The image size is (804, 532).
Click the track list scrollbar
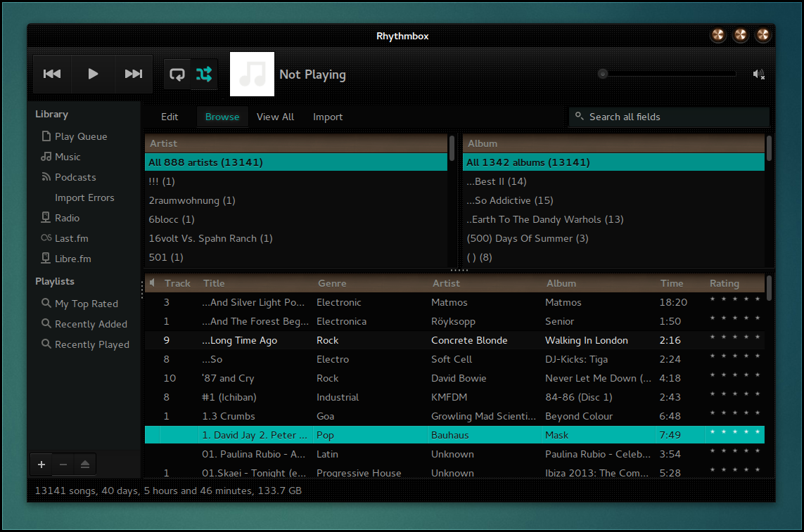pos(769,288)
